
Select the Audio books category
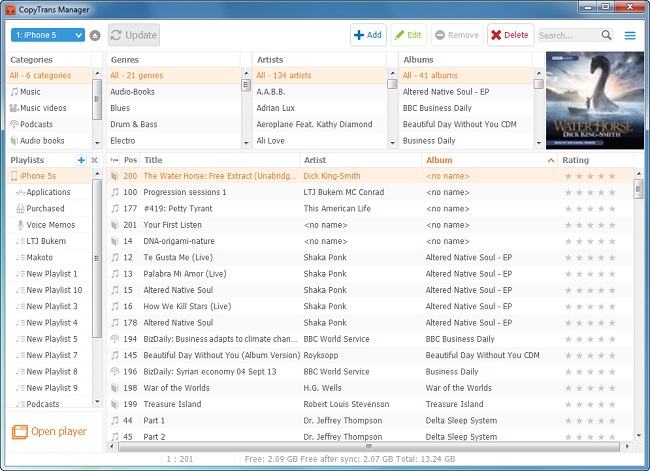pos(49,141)
